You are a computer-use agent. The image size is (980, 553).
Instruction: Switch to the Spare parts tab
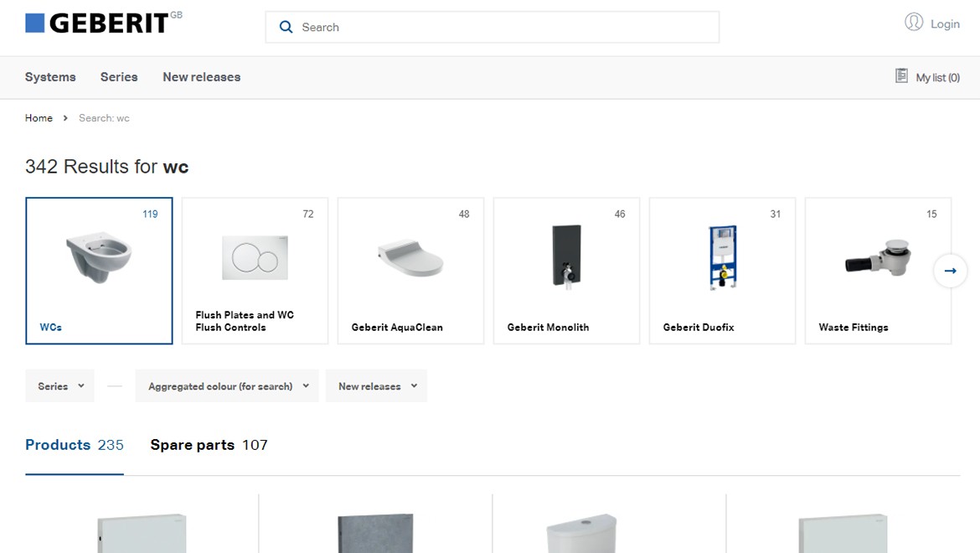[x=209, y=445]
